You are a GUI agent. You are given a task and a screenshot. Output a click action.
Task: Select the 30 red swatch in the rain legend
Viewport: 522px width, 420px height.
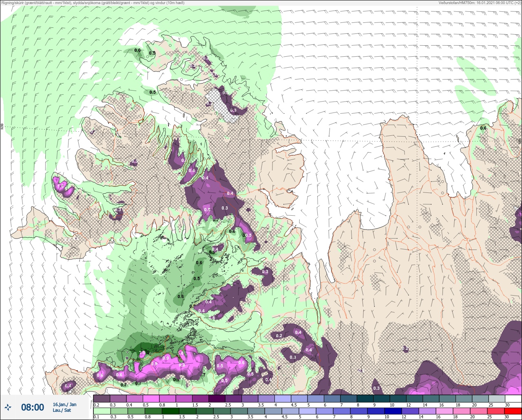[513, 411]
